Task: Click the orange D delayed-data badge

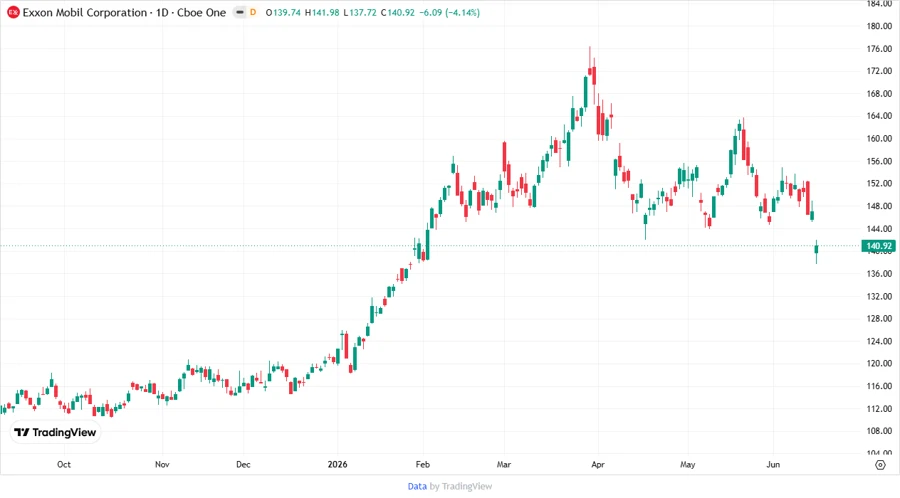Action: pyautogui.click(x=253, y=12)
